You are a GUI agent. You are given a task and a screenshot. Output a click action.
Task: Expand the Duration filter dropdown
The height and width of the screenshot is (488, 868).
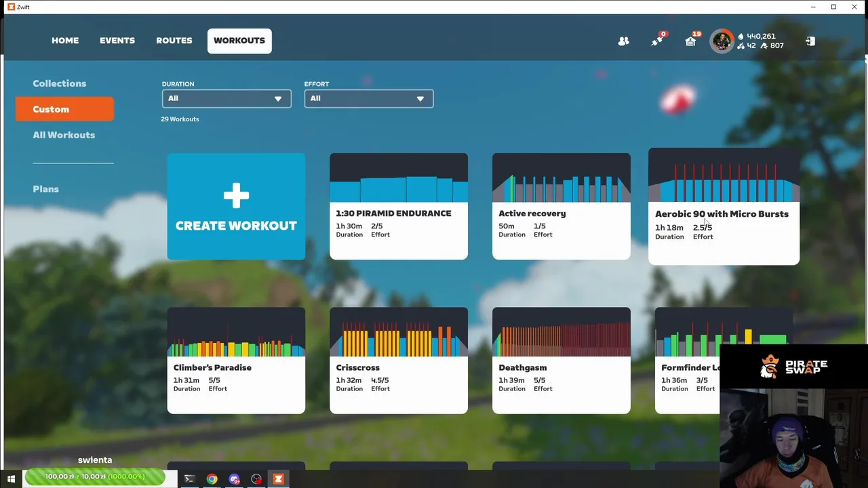point(226,98)
